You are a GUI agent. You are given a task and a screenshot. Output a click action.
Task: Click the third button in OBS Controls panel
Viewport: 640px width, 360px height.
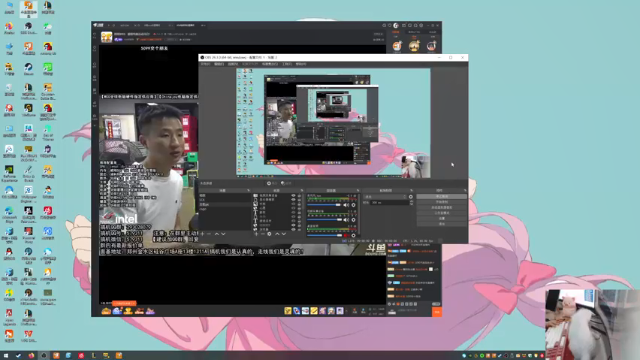(442, 207)
